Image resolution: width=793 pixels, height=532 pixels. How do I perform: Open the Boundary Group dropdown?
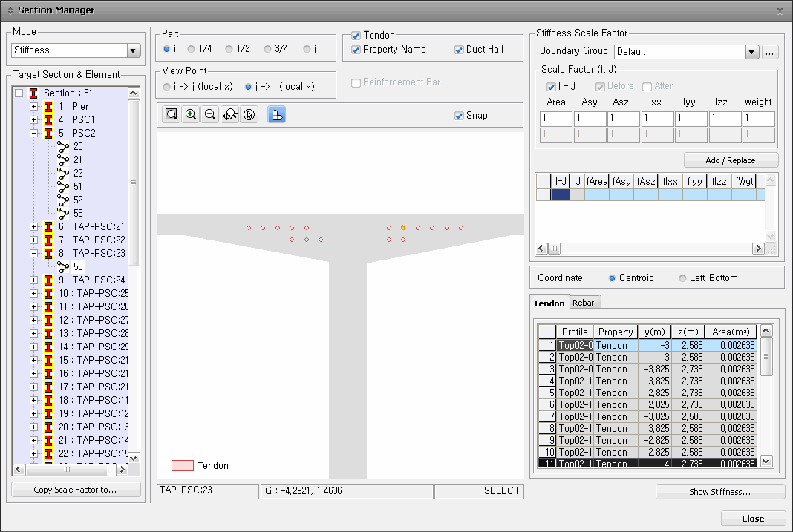(x=751, y=52)
